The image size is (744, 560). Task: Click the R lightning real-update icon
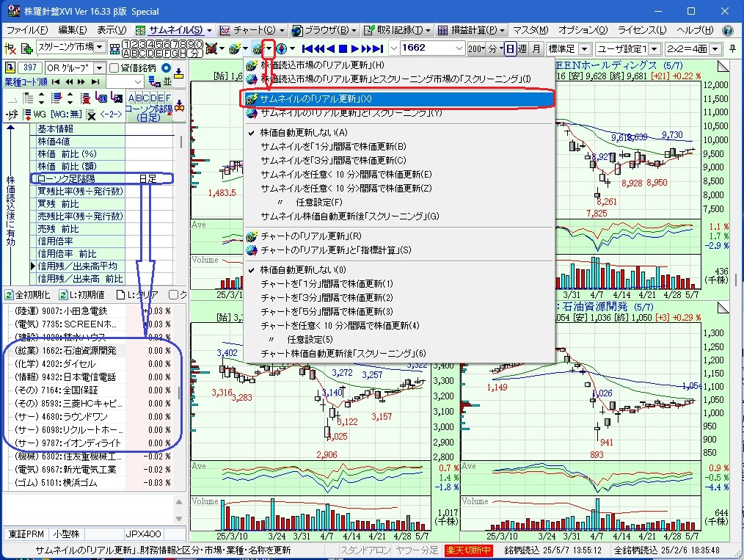click(235, 48)
